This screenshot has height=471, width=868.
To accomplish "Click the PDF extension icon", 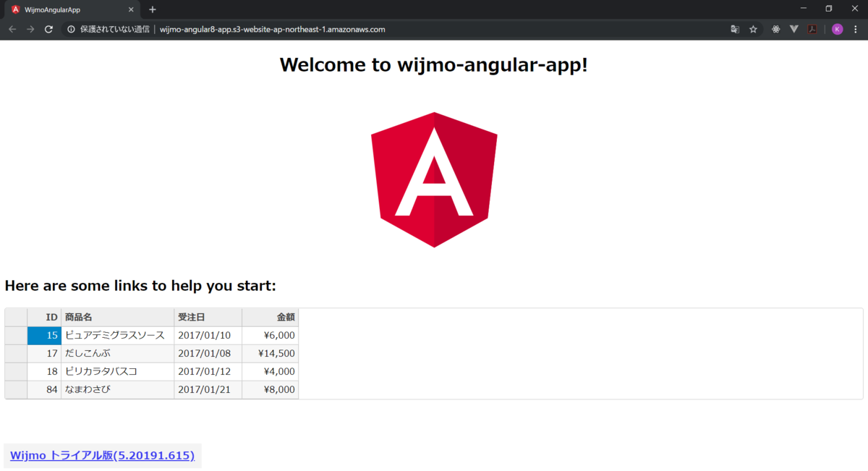I will pos(812,30).
